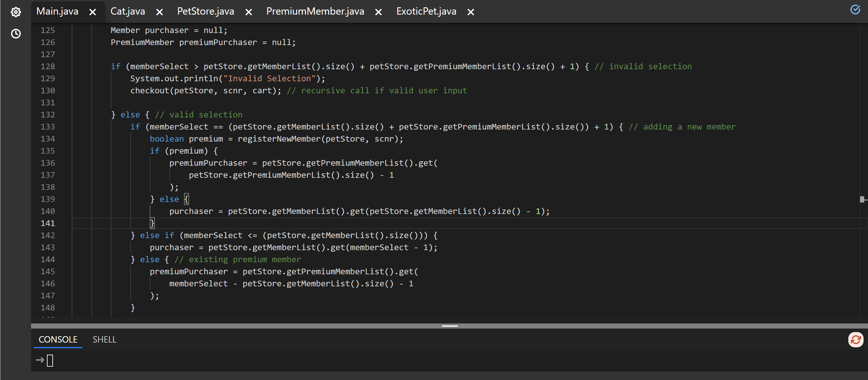Select the CONSOLE tab
Image resolution: width=868 pixels, height=380 pixels.
pyautogui.click(x=58, y=340)
